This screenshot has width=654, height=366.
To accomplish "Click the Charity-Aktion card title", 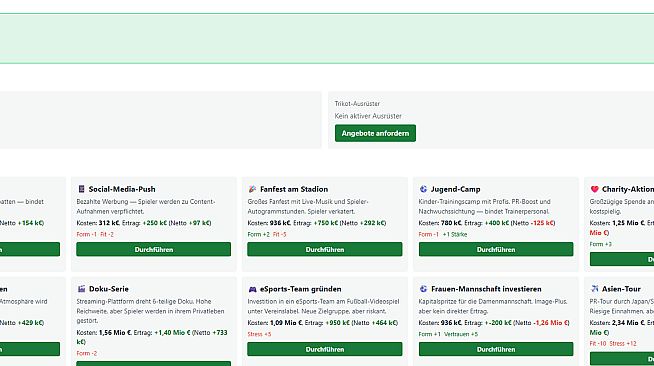I will [628, 189].
